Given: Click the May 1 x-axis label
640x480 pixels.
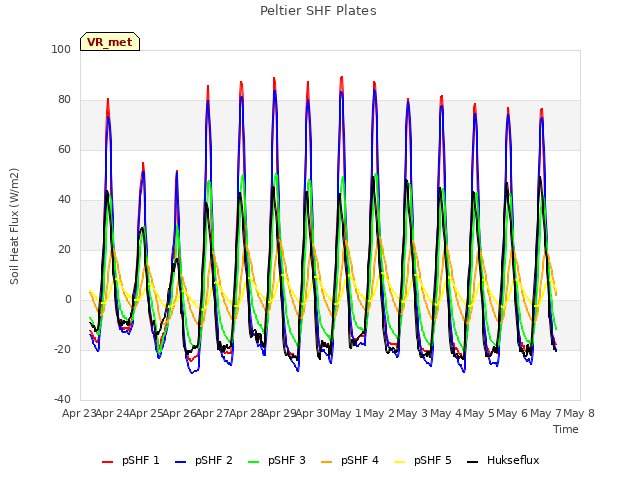Looking at the screenshot, I should point(346,413).
